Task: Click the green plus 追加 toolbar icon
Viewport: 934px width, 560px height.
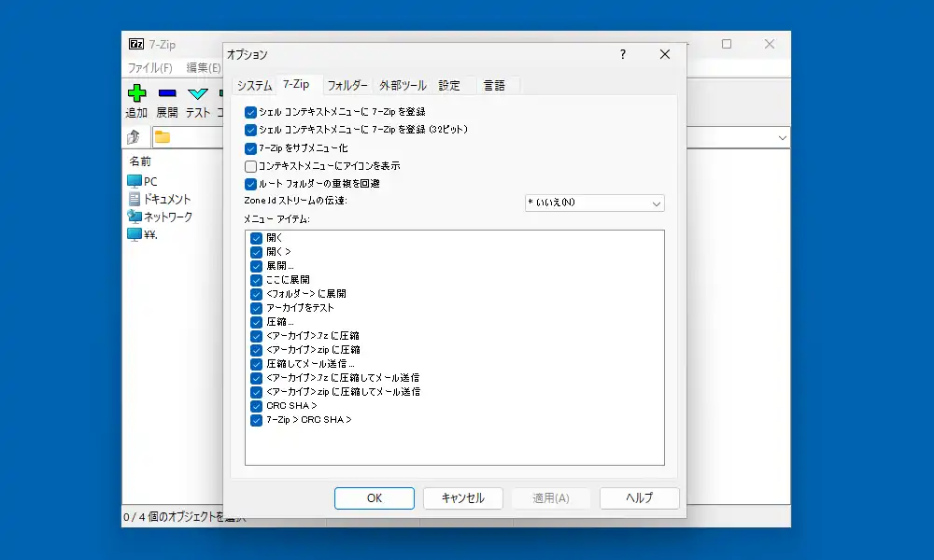Action: pos(137,93)
